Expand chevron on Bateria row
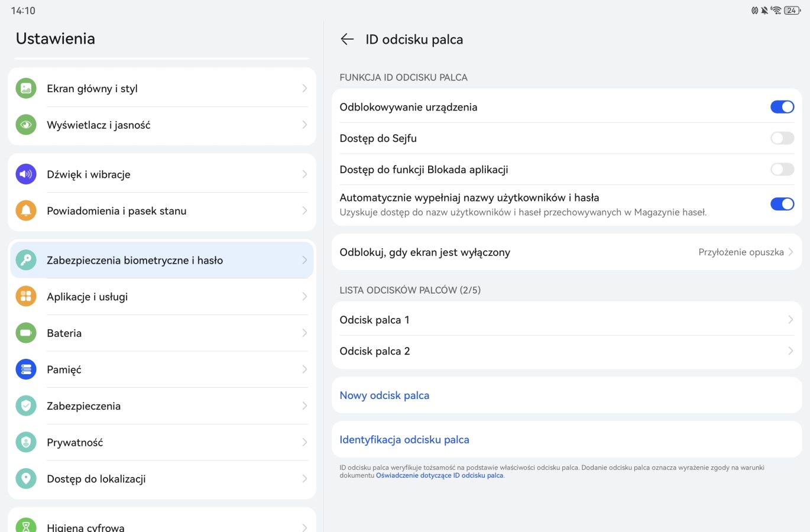The height and width of the screenshot is (532, 810). pos(304,333)
